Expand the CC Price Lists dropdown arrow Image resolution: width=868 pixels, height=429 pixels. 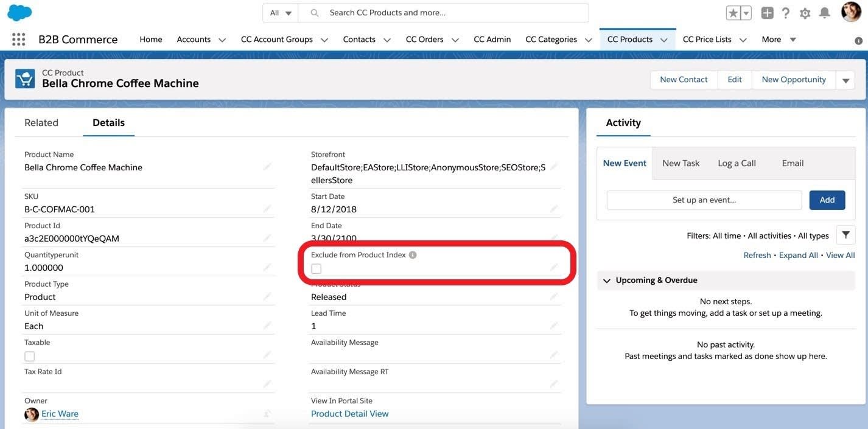click(743, 40)
